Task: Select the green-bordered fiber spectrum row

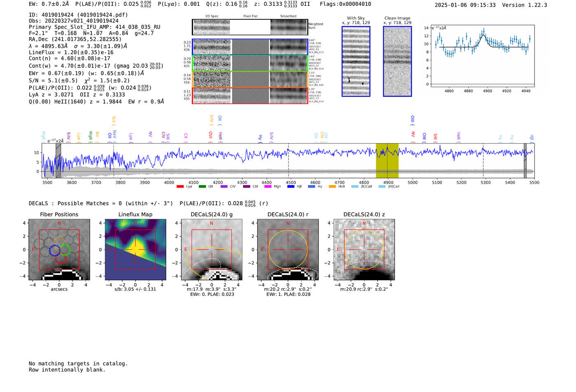Action: [250, 63]
